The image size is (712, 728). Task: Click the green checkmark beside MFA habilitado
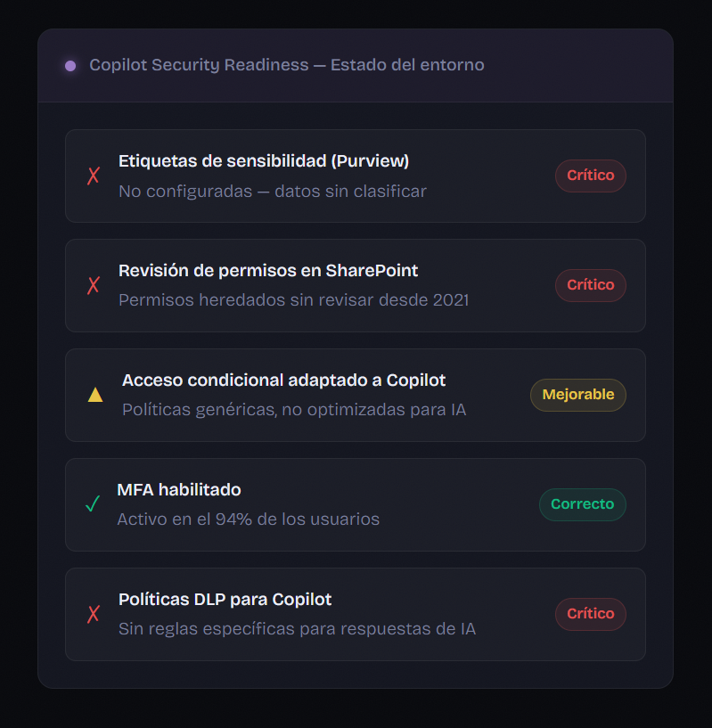click(x=92, y=504)
